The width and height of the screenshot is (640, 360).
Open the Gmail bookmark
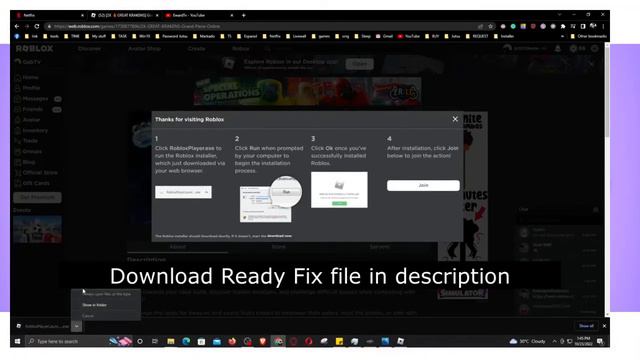point(384,36)
